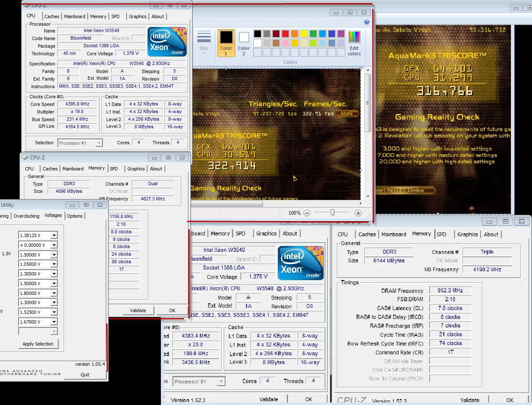Select the lime green swatch in Paint's palette

(313, 43)
